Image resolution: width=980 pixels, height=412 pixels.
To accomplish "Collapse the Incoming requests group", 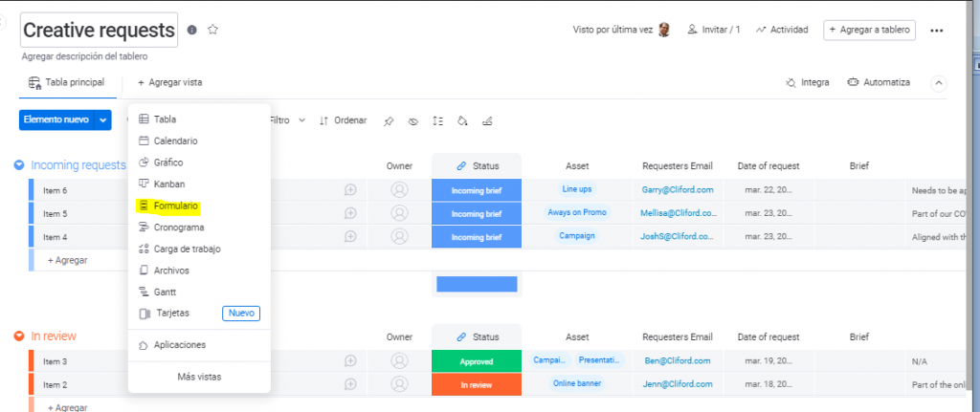I will [19, 165].
